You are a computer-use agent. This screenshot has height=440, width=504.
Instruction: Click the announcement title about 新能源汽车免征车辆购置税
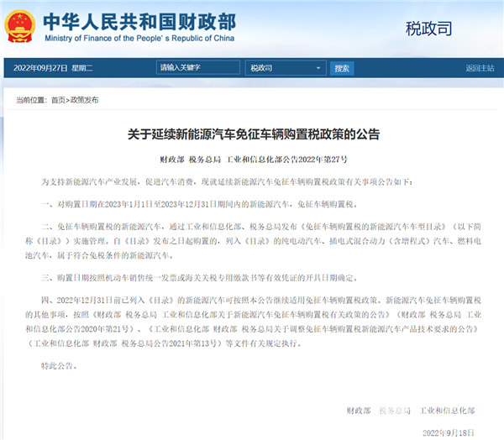pos(253,134)
